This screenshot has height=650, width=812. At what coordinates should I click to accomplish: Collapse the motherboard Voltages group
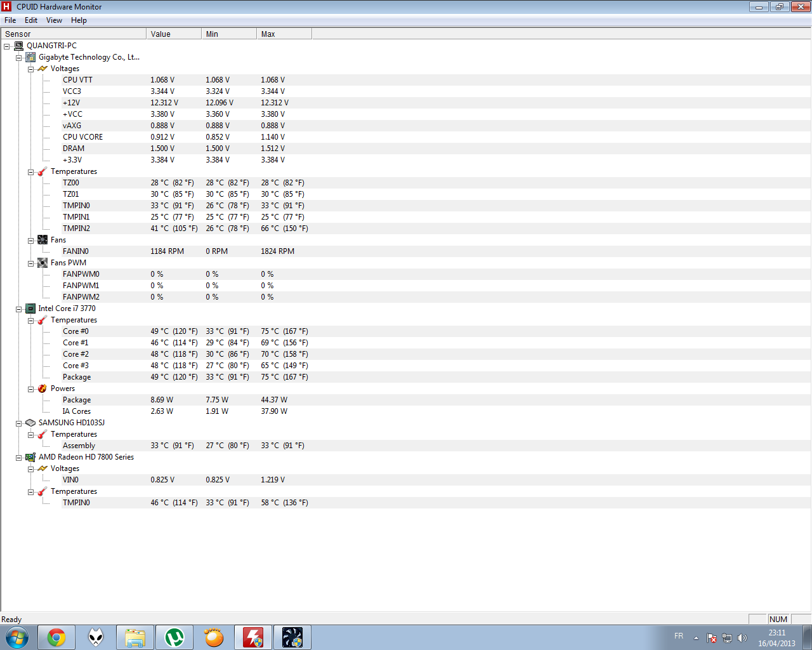click(31, 69)
